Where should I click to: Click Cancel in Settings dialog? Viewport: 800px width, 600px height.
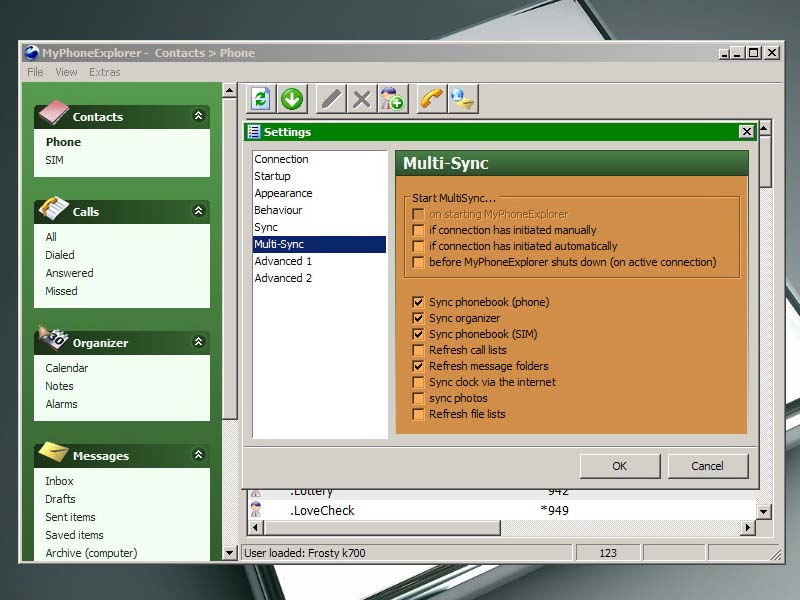coord(708,466)
